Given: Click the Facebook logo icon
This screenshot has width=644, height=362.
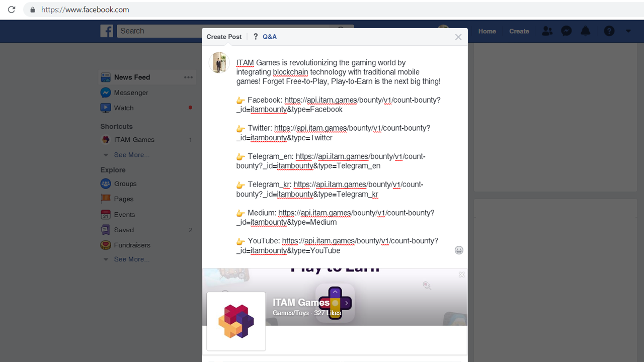Looking at the screenshot, I should (x=107, y=31).
